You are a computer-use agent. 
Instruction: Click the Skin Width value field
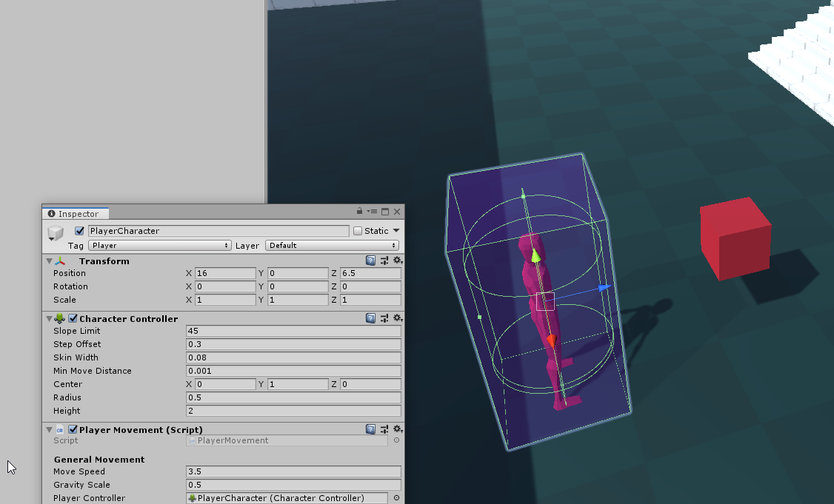tap(293, 357)
